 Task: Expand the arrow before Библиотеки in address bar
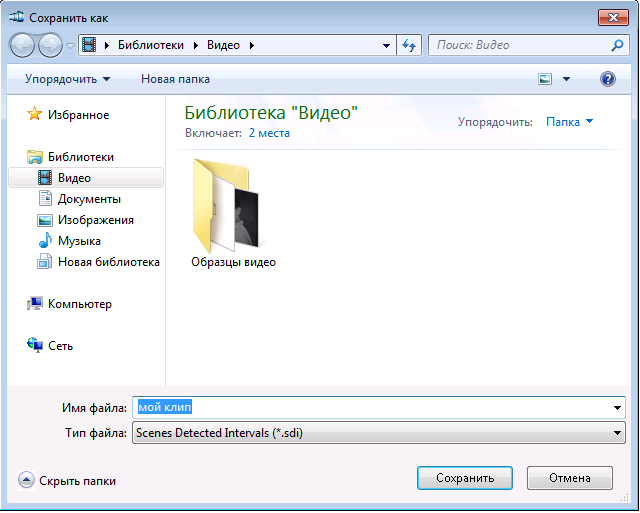click(x=107, y=45)
